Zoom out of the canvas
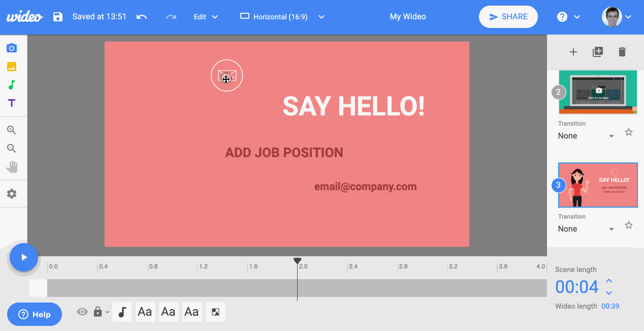The height and width of the screenshot is (331, 644). (x=11, y=148)
